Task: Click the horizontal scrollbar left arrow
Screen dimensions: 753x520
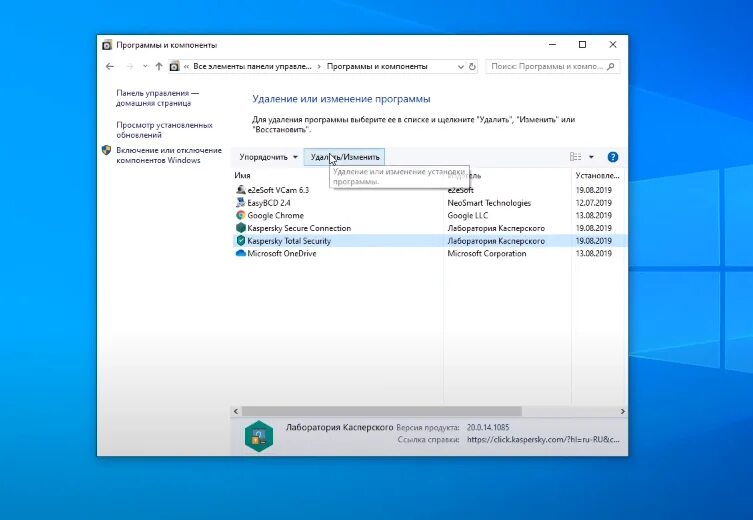Action: click(x=236, y=411)
